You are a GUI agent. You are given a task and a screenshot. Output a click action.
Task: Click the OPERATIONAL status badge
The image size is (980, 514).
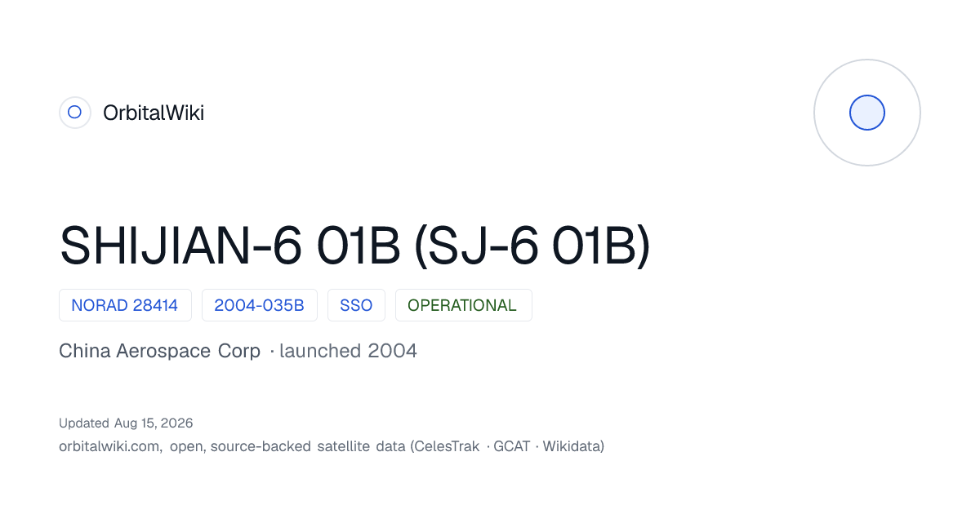click(x=463, y=305)
